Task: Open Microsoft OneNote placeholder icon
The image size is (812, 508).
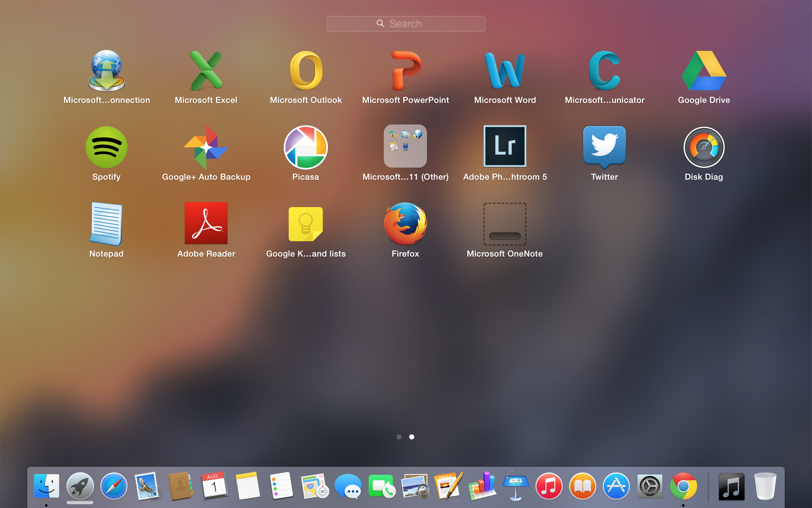Action: pos(505,224)
